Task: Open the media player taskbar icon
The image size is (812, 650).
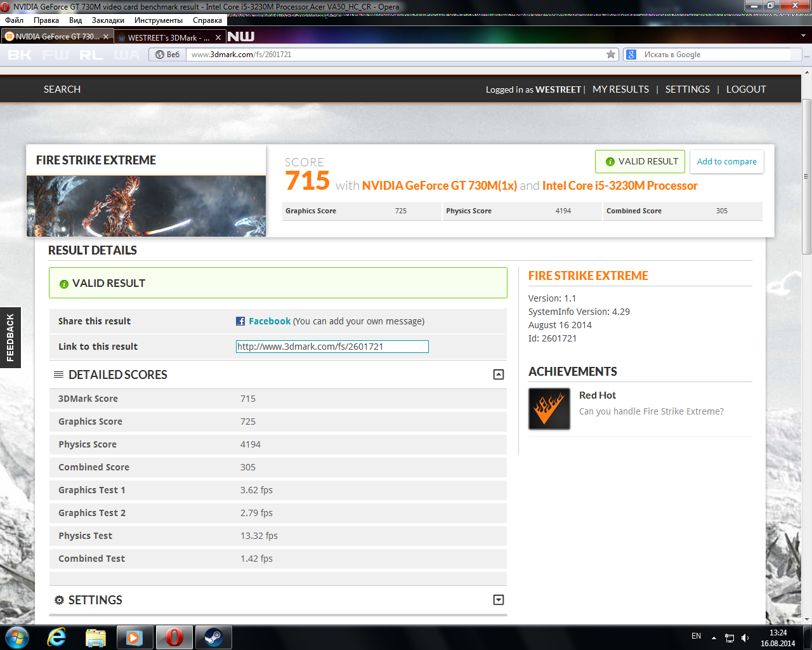Action: 134,637
